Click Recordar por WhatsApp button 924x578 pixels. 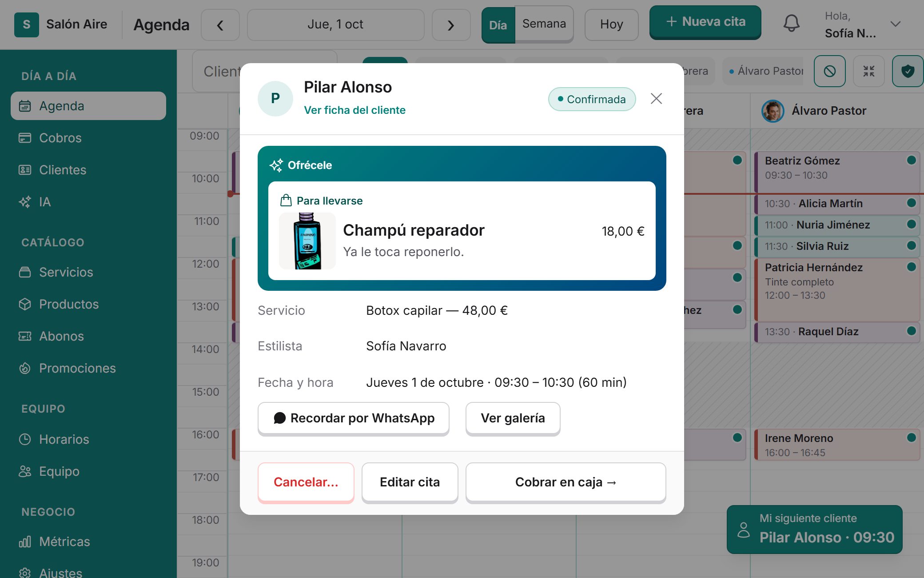tap(354, 418)
